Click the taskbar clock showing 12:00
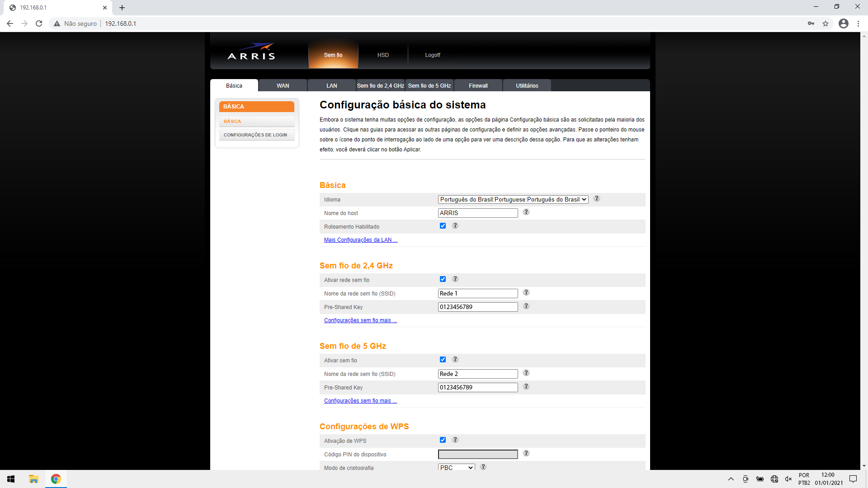Viewport: 868px width, 488px height. coord(828,479)
